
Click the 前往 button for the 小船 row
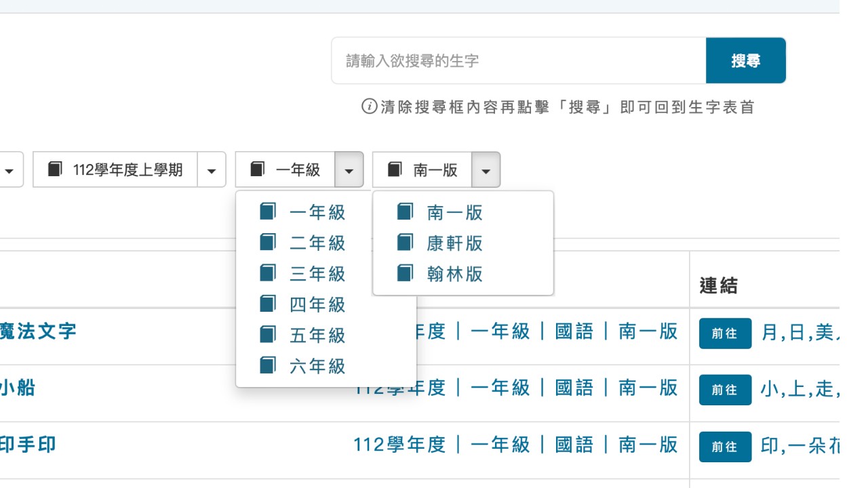click(726, 390)
